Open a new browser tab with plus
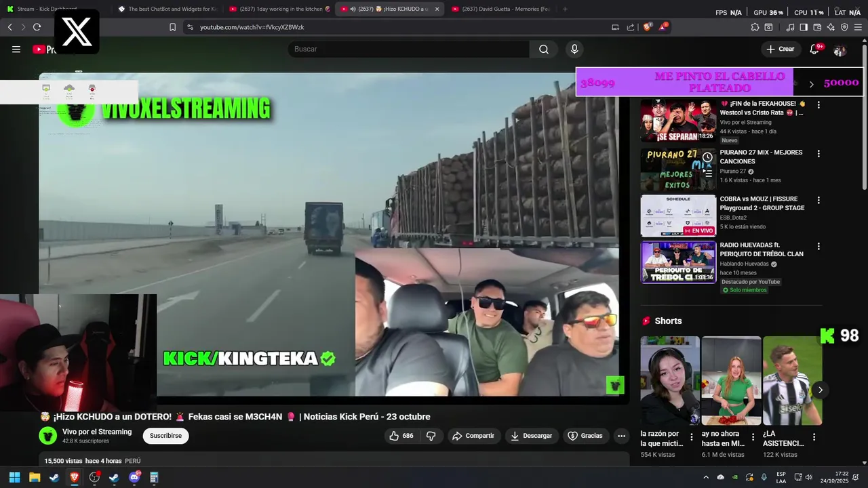 (x=565, y=9)
